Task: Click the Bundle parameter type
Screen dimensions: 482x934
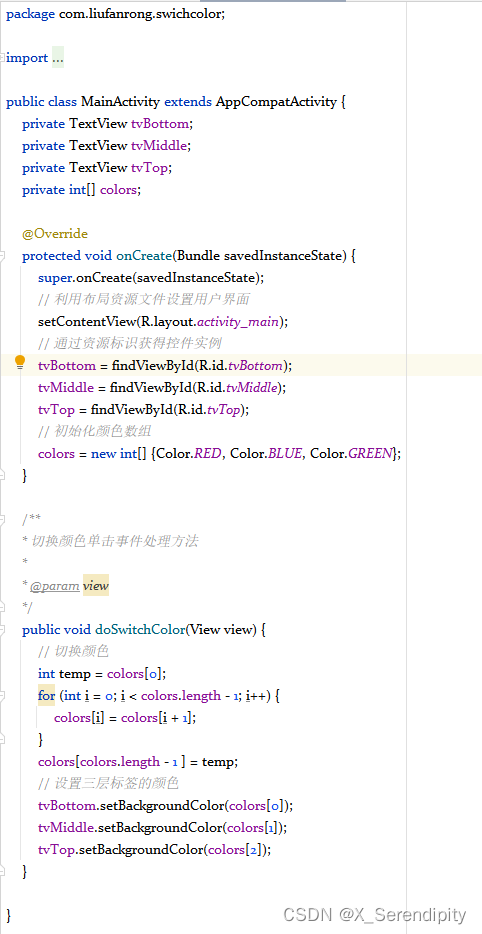Action: (198, 256)
